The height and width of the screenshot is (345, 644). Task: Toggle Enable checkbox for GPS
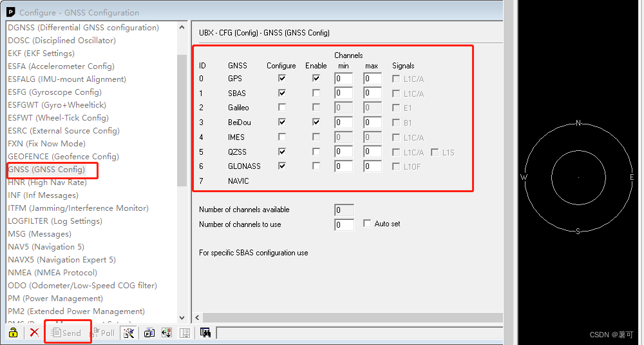tap(316, 78)
